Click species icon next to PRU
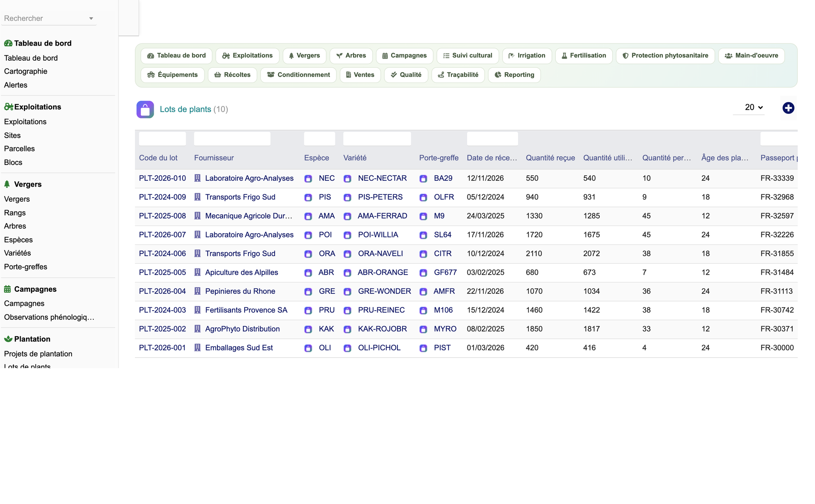815x504 pixels. click(308, 310)
